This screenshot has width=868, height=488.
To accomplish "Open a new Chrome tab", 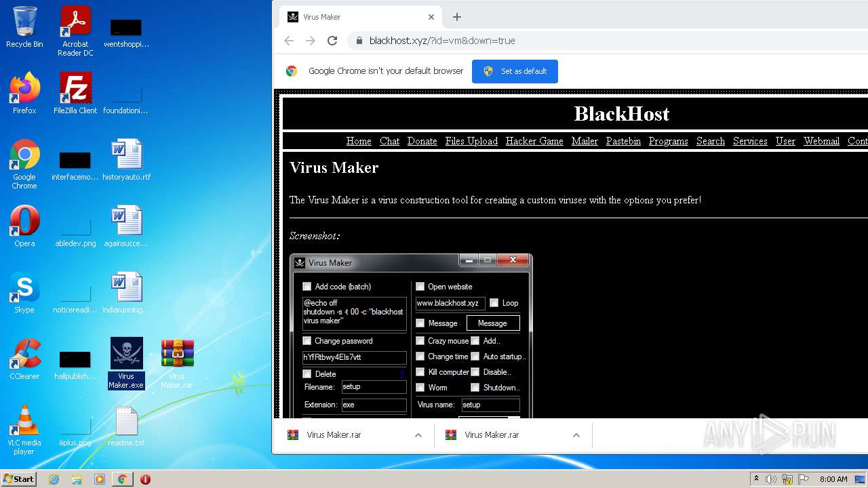I will [x=456, y=17].
